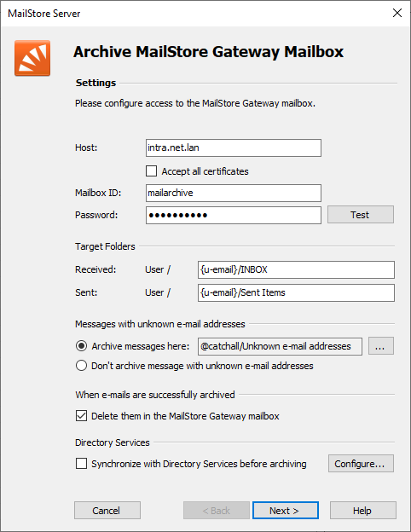
Task: Proceed with the Next > button
Action: coord(286,511)
